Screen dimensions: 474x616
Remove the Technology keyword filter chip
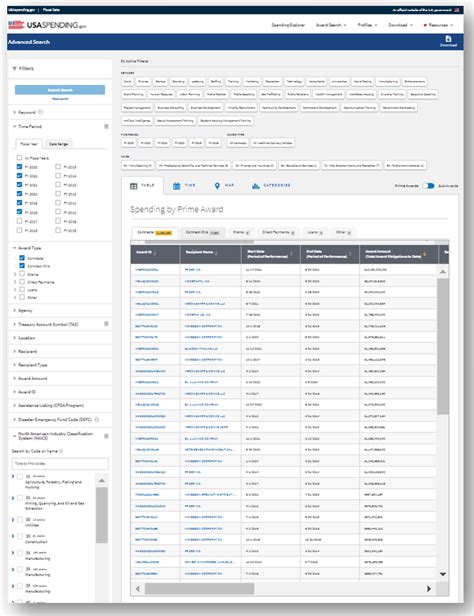click(294, 82)
